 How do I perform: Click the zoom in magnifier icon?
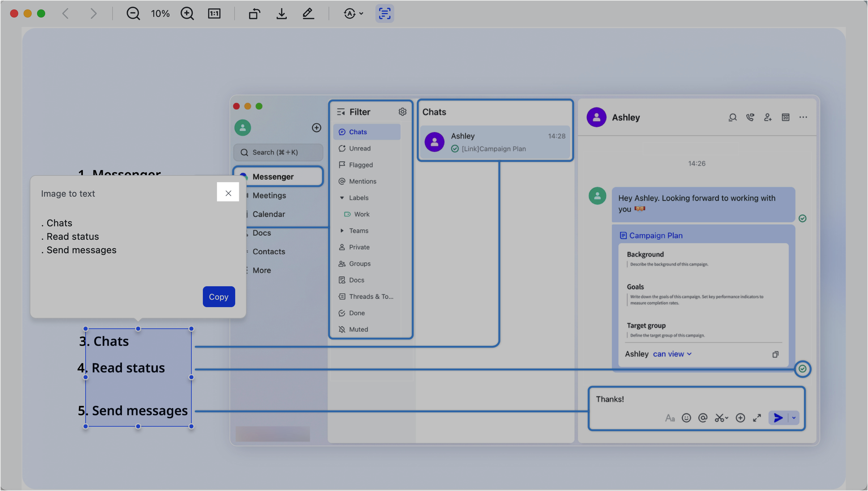[x=187, y=13]
